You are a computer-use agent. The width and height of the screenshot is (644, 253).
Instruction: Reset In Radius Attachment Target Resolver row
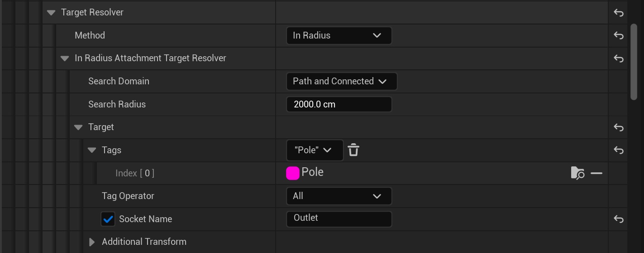(619, 58)
